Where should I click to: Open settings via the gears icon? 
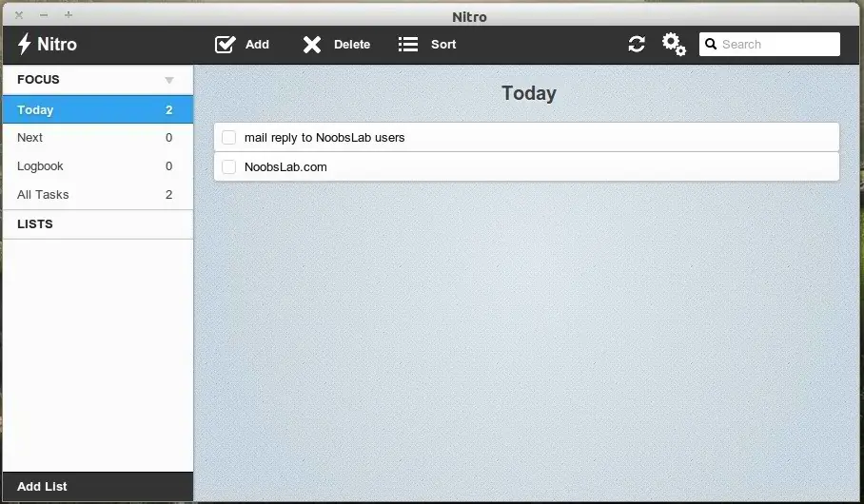[674, 44]
